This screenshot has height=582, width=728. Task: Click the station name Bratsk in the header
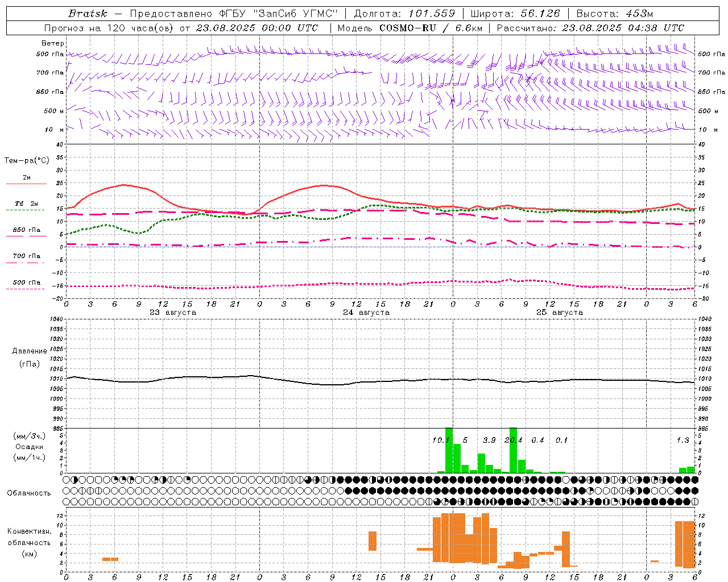(x=88, y=14)
